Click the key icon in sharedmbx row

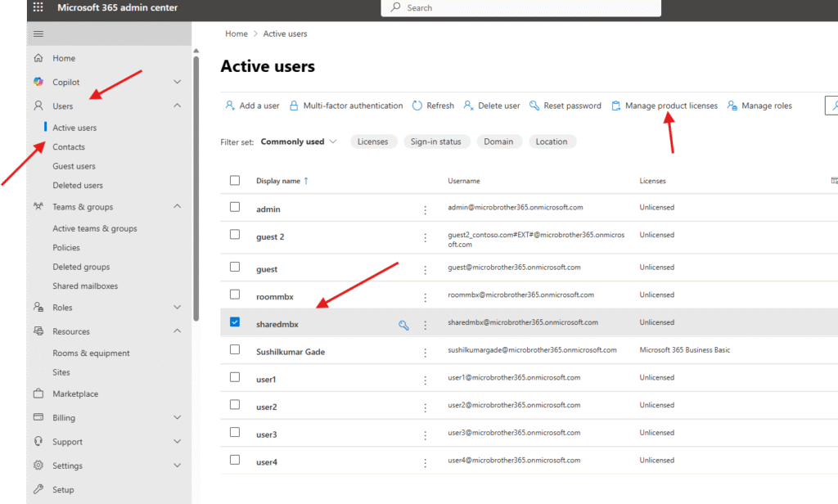click(403, 325)
